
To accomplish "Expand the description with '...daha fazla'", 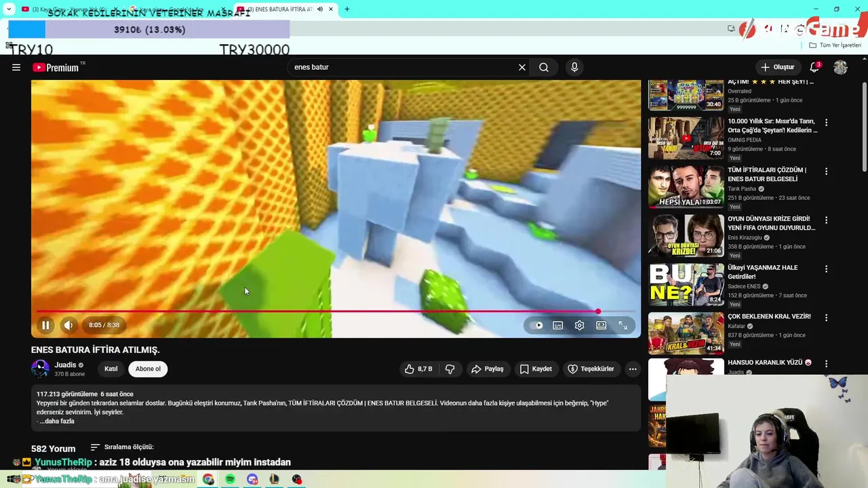I will [57, 421].
